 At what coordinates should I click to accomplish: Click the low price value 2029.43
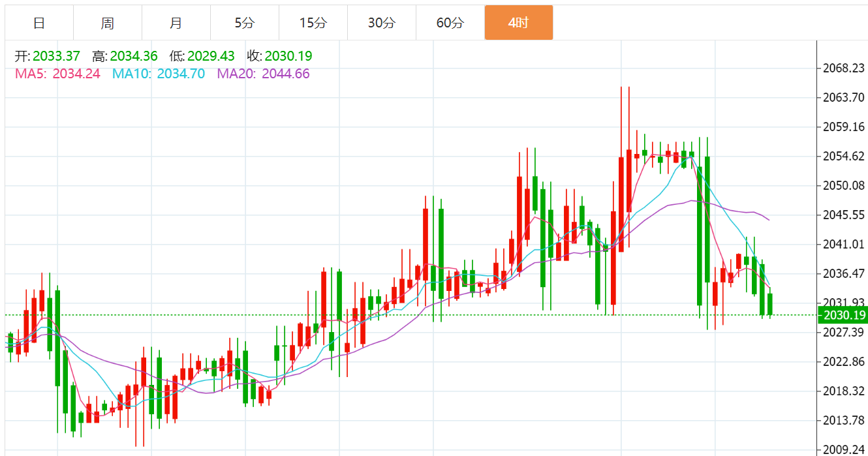pyautogui.click(x=211, y=57)
